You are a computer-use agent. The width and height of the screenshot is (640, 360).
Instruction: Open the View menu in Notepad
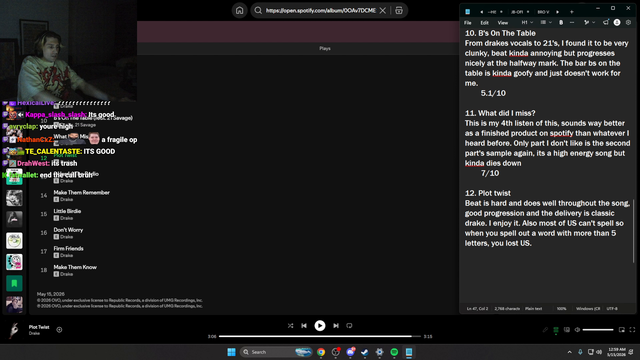tap(503, 23)
